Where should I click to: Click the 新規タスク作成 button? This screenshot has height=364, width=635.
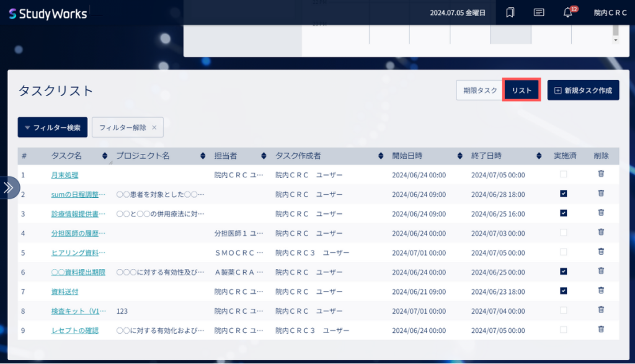(583, 91)
